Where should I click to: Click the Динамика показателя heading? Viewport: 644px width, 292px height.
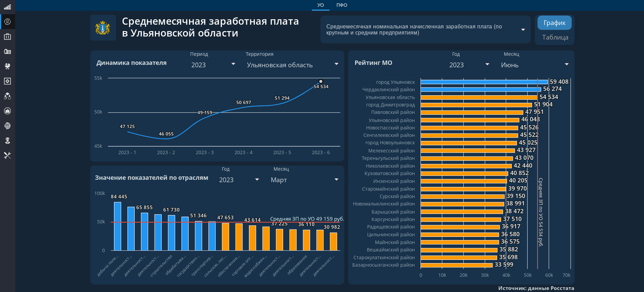coord(132,63)
